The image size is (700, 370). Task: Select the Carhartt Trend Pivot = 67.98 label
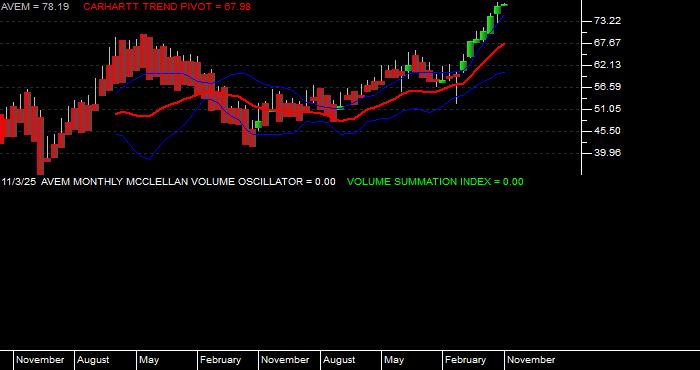pyautogui.click(x=167, y=7)
